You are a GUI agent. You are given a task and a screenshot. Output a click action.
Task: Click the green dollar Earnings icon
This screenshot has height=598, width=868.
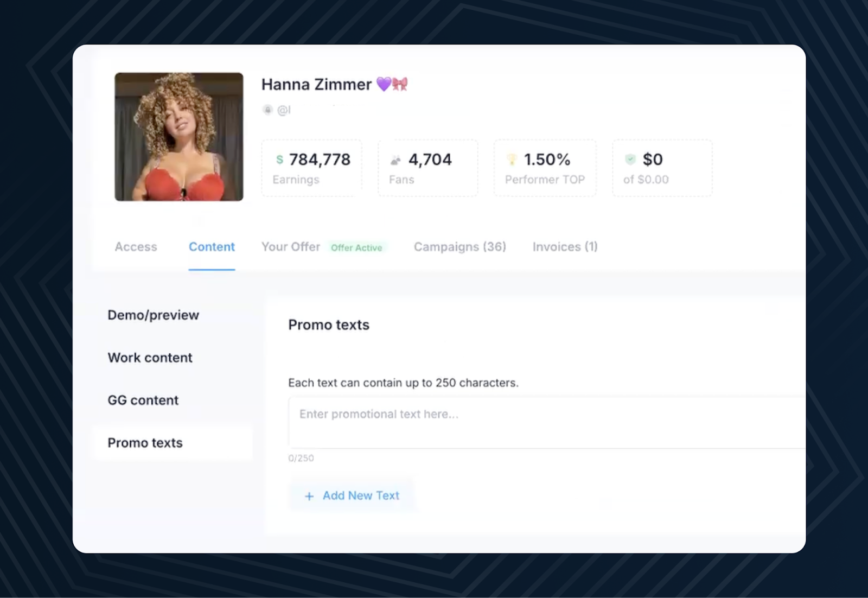coord(279,160)
